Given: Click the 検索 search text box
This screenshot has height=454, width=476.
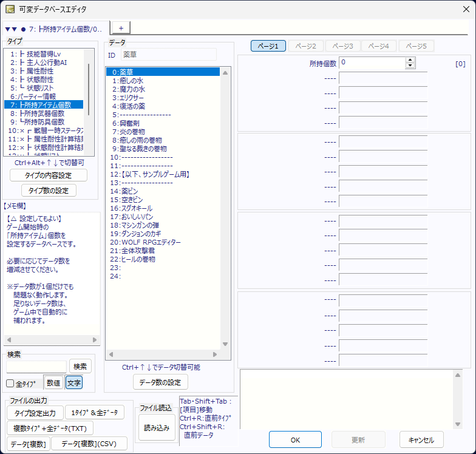Looking at the screenshot, I should click(x=36, y=367).
